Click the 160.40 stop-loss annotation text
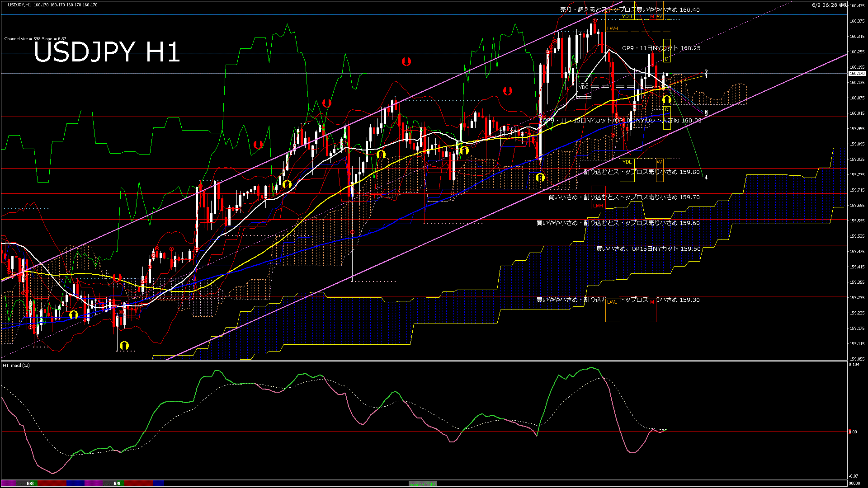 630,9
